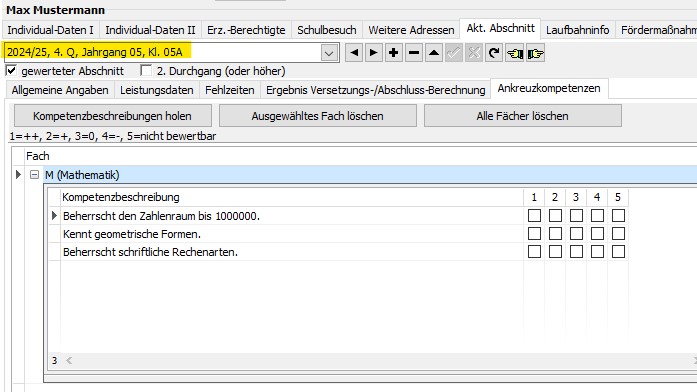Click the left-pointing hand icon
Screen dimensions: 697x392
[x=515, y=53]
